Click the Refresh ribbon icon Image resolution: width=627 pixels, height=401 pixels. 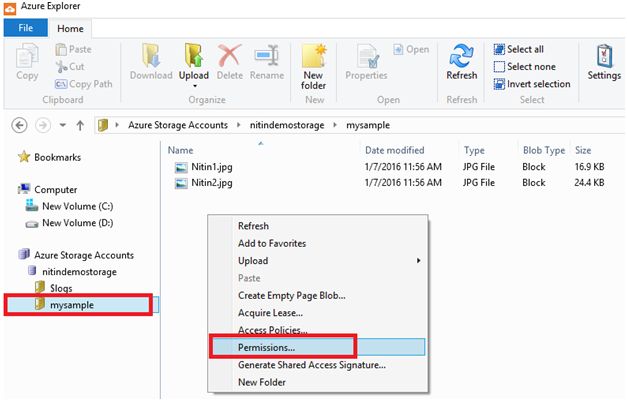[461, 56]
